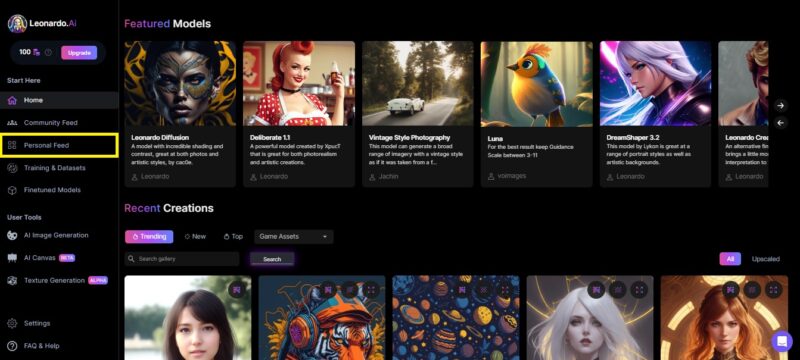Viewport: 800px width, 360px height.
Task: Click the expand icon on tiger image
Action: click(371, 290)
